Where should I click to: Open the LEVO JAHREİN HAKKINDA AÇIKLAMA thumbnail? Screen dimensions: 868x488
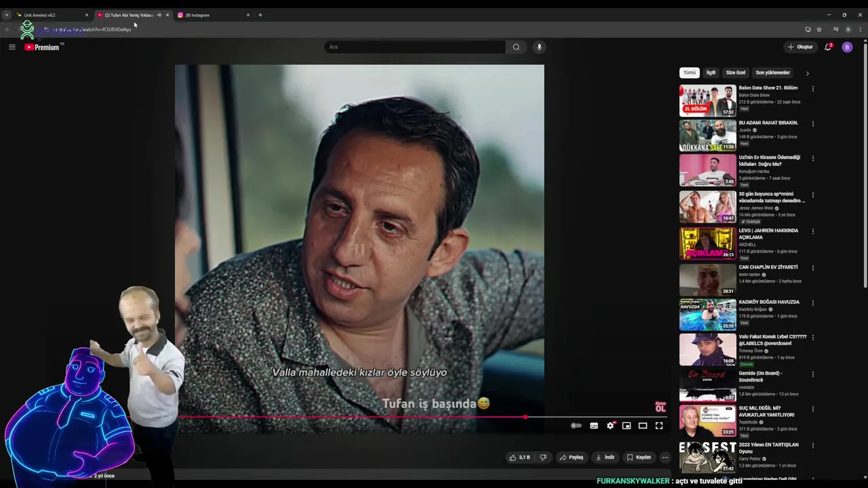click(x=707, y=243)
